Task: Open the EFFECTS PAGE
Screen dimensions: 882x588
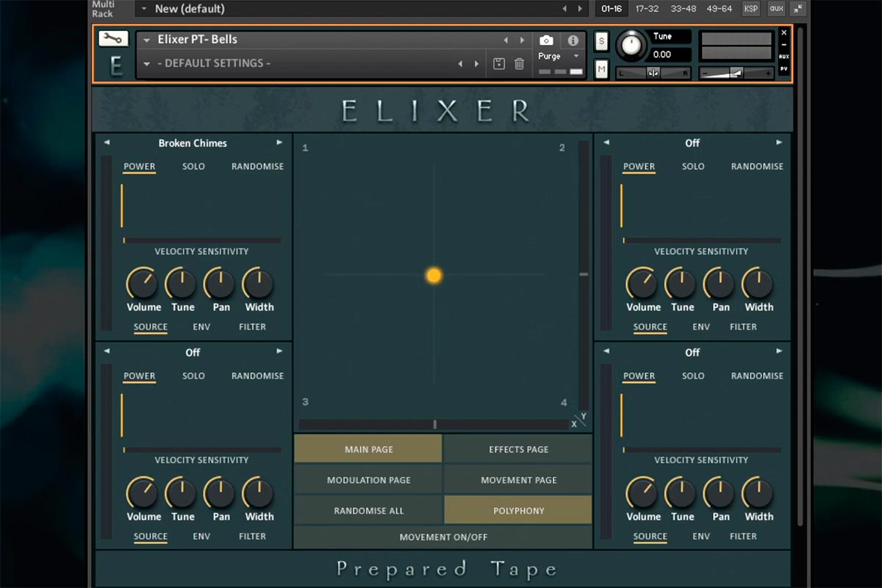Action: coord(518,449)
